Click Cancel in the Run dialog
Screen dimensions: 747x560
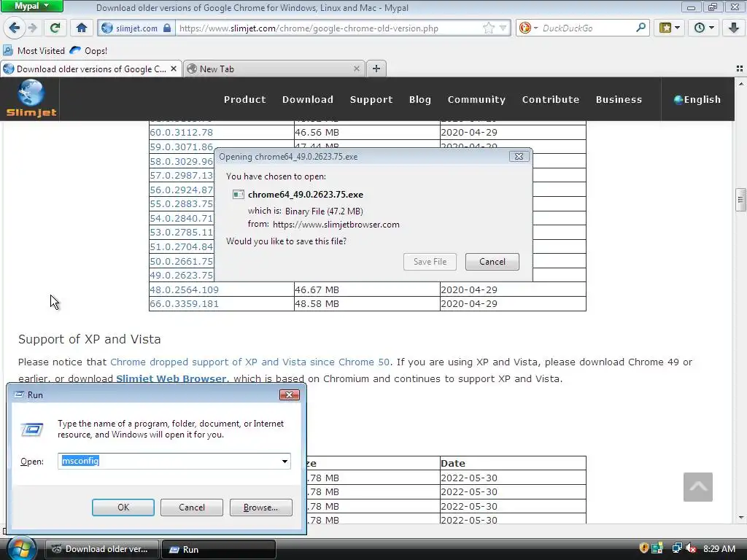coord(192,507)
